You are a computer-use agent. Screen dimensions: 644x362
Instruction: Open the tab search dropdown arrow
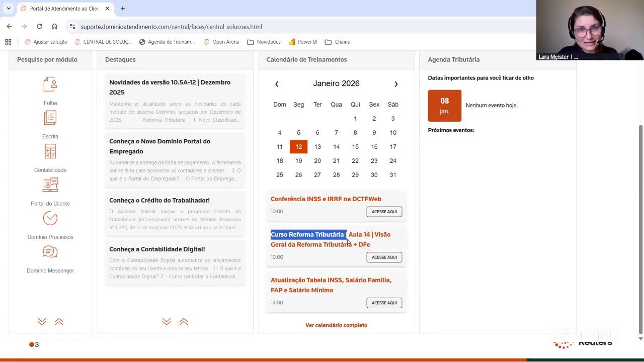click(9, 9)
